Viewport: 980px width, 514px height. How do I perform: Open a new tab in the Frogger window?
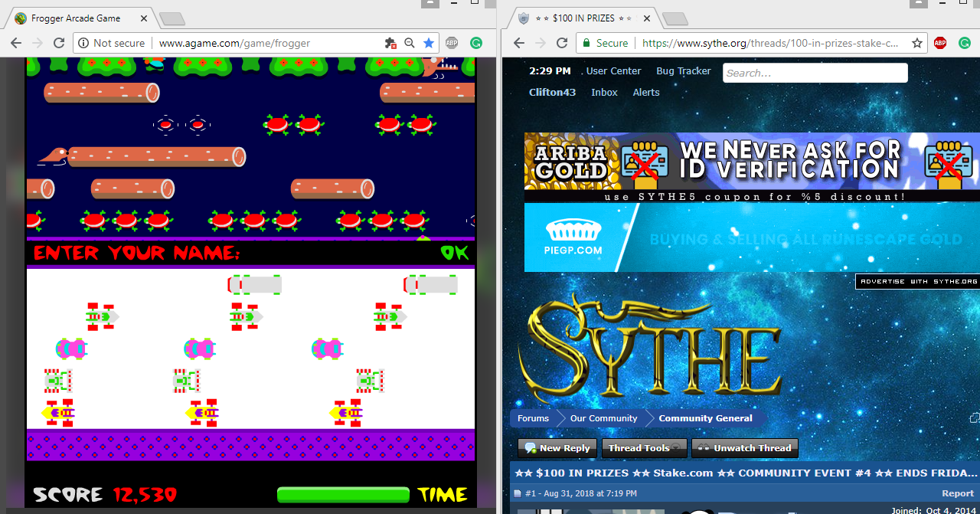(171, 19)
